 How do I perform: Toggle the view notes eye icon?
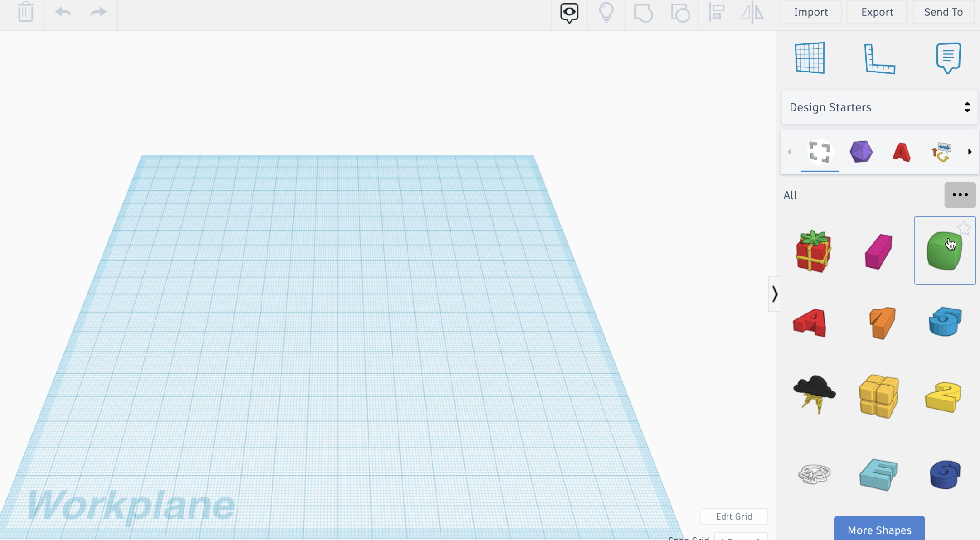[x=569, y=13]
